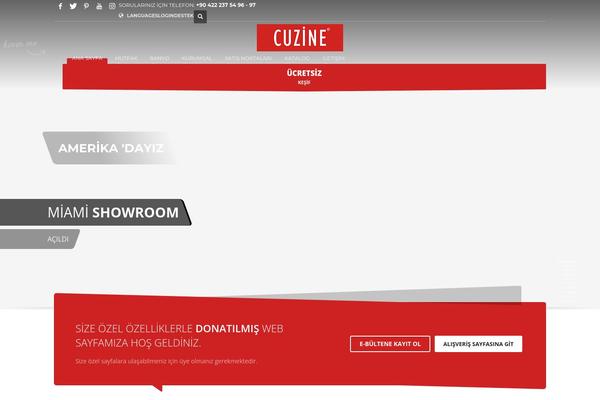Image resolution: width=600 pixels, height=400 pixels.
Task: Open the YouTube channel icon
Action: point(99,6)
